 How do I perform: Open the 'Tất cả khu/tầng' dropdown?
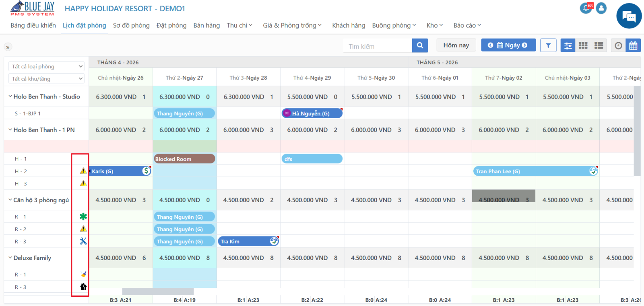click(46, 78)
